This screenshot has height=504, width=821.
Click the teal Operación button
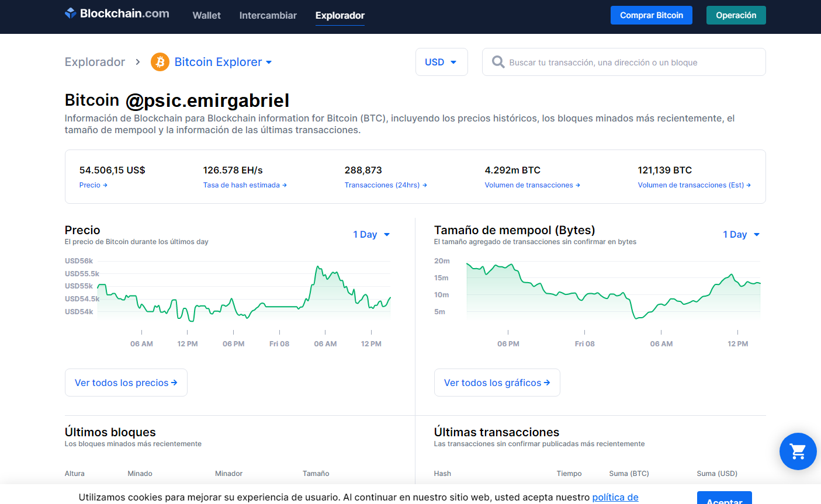(x=736, y=15)
